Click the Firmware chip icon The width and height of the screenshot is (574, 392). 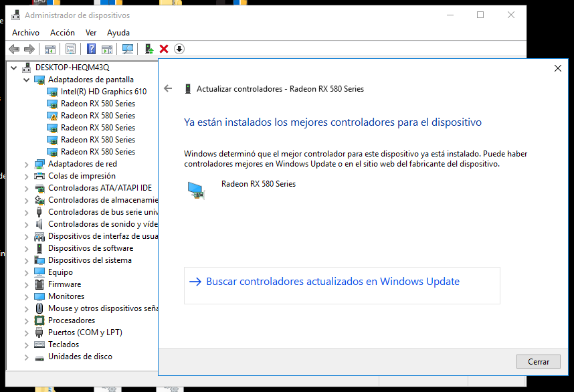pyautogui.click(x=39, y=284)
